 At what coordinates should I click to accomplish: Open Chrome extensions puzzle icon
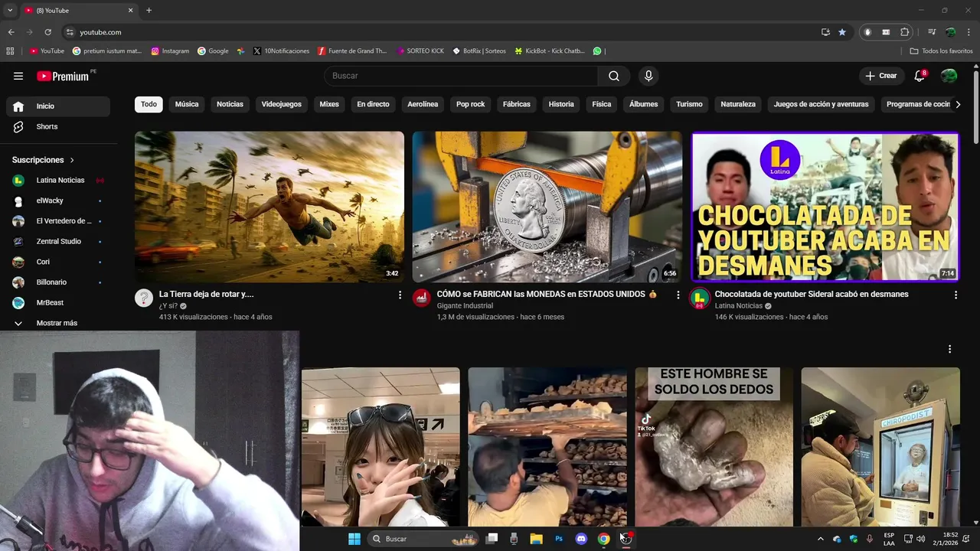pos(905,32)
